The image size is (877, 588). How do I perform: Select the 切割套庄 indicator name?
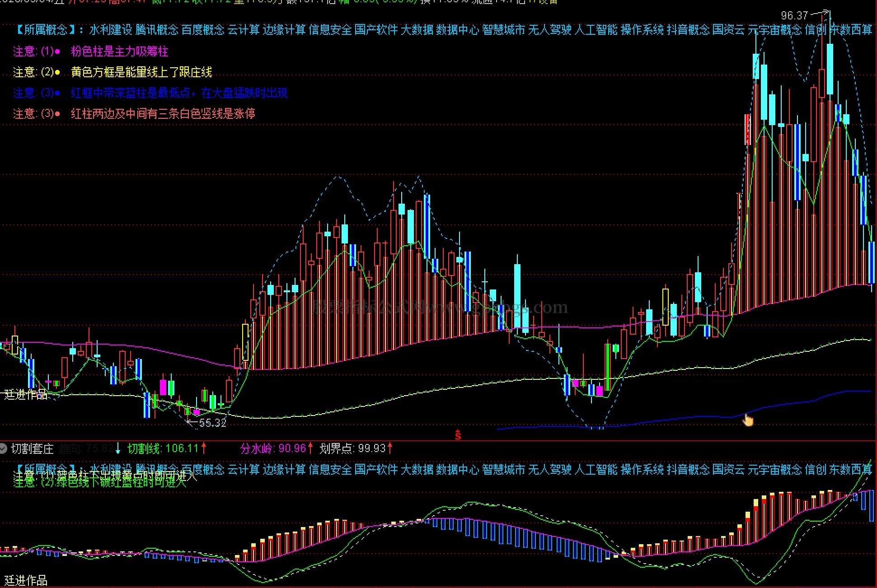[x=33, y=448]
